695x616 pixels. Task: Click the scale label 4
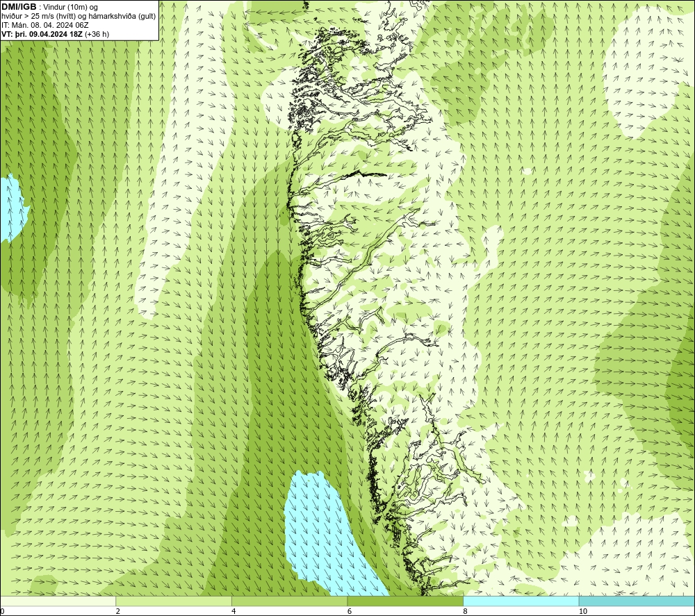click(234, 611)
